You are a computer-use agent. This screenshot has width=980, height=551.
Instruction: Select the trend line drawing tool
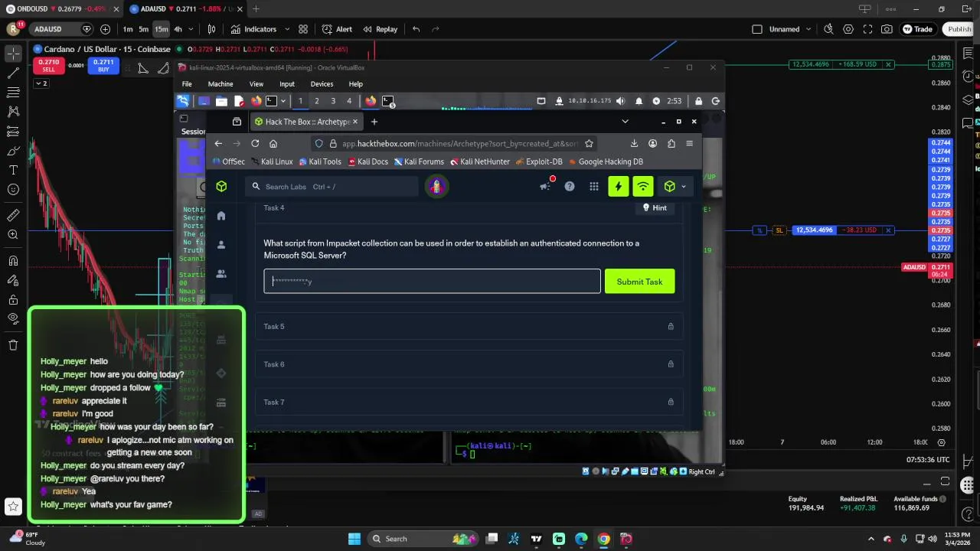coord(13,73)
